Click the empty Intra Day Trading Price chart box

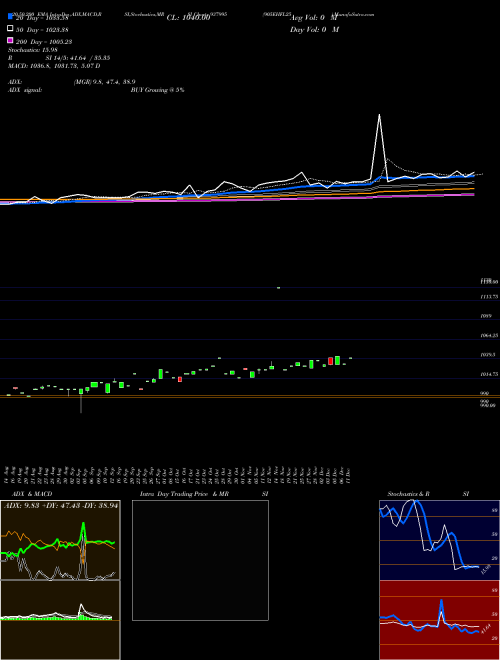200,560
